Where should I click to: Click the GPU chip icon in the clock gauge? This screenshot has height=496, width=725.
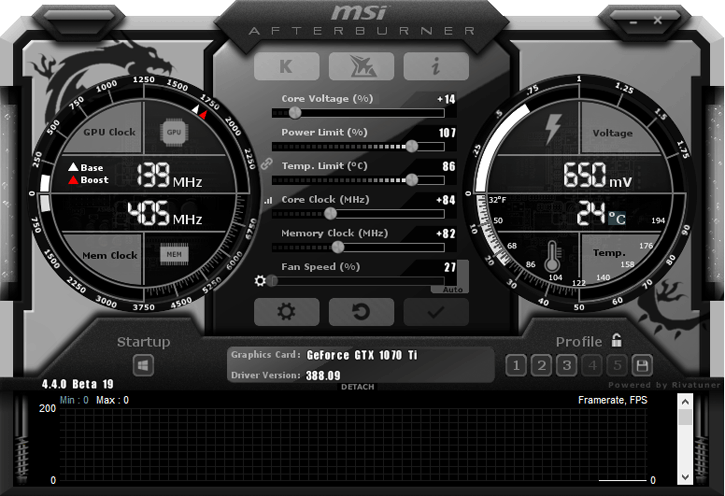coord(174,132)
